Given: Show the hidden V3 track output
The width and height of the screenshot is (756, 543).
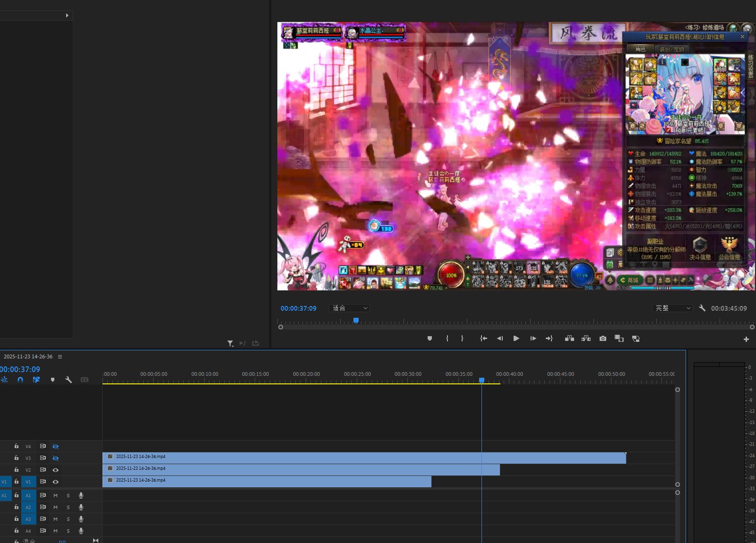Looking at the screenshot, I should (55, 458).
